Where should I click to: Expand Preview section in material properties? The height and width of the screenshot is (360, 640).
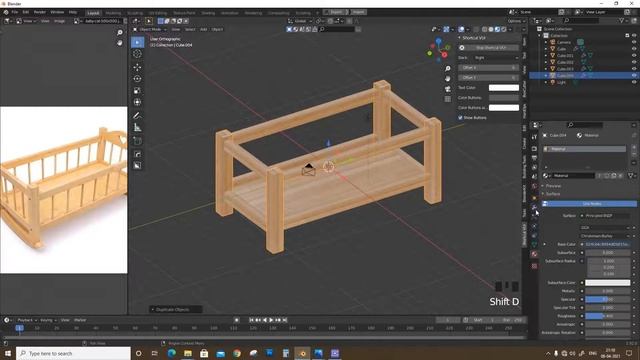pyautogui.click(x=553, y=186)
